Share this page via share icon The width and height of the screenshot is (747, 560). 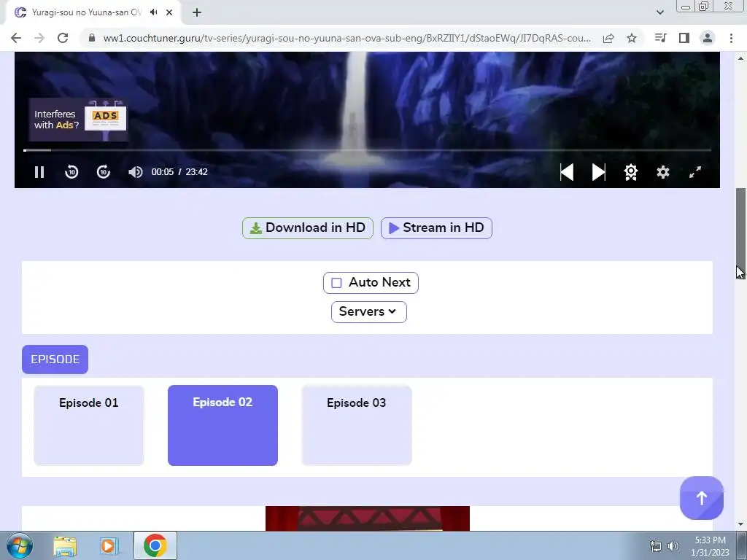point(608,38)
